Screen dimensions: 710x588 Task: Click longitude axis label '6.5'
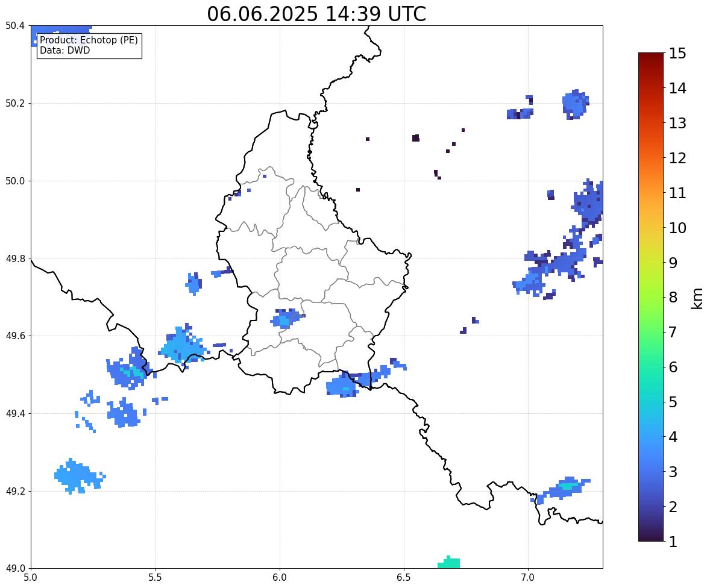coord(404,578)
